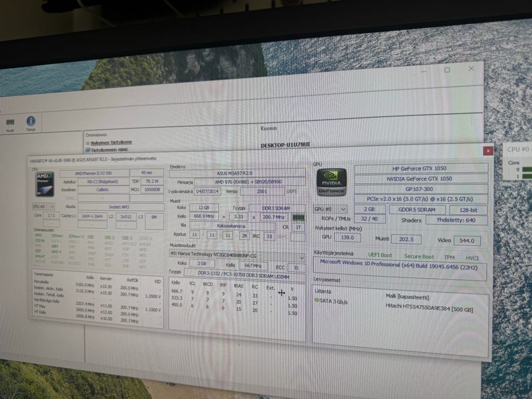Viewport: 532px width, 399px height.
Task: Click the 2x512 L2 cache value
Action: (126, 217)
